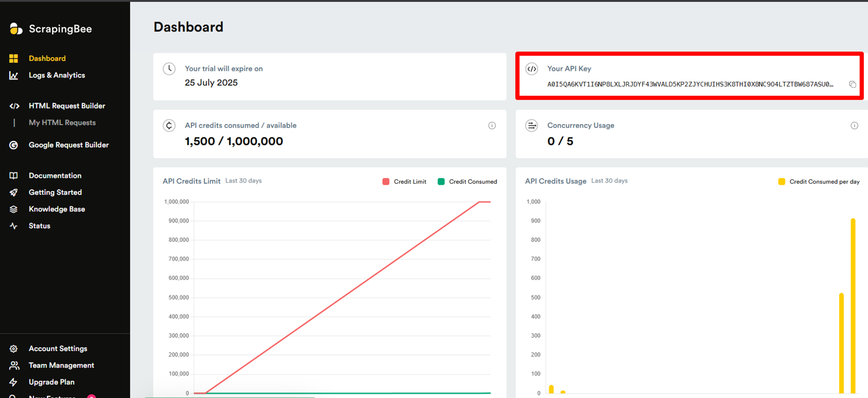This screenshot has height=398, width=868.
Task: Open the Dashboard sidebar entry
Action: pyautogui.click(x=47, y=58)
